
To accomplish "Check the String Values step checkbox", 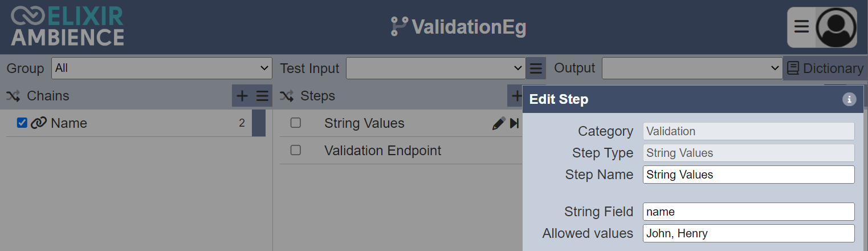I will (x=295, y=123).
